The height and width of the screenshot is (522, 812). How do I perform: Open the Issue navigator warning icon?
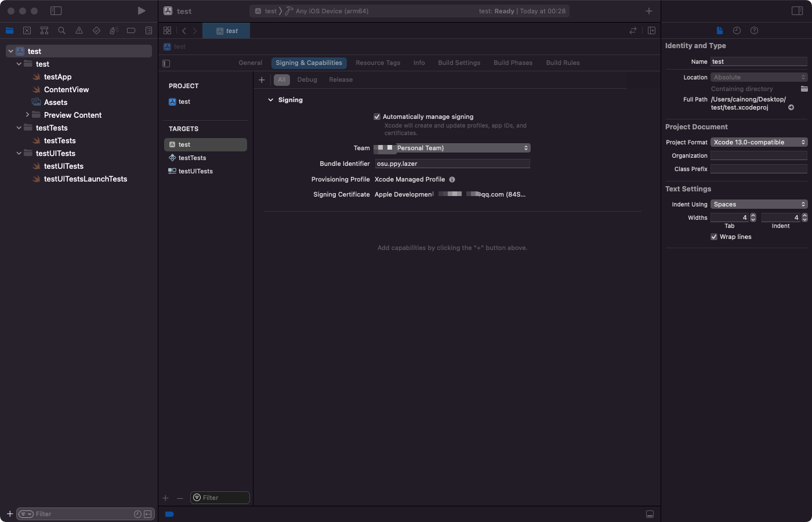point(79,31)
